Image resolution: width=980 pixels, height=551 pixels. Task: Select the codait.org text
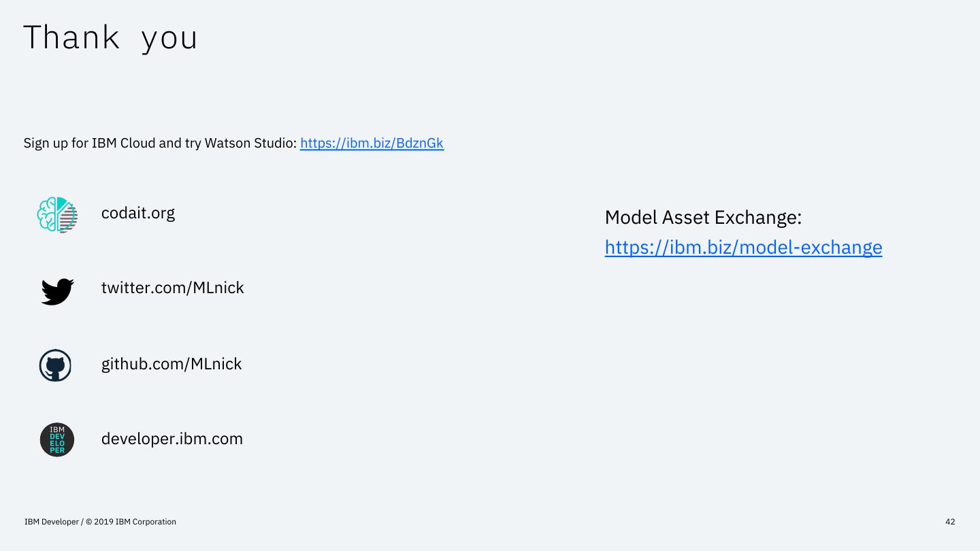pos(138,213)
